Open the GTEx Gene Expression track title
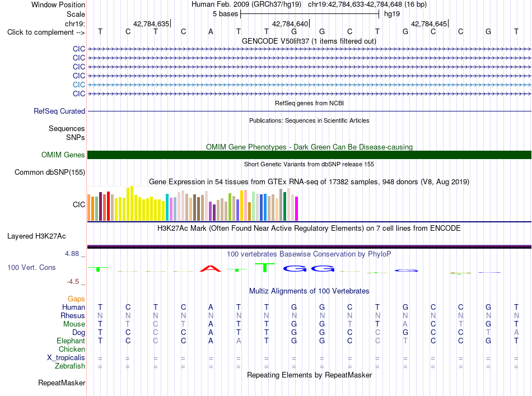This screenshot has width=532, height=396. click(309, 181)
